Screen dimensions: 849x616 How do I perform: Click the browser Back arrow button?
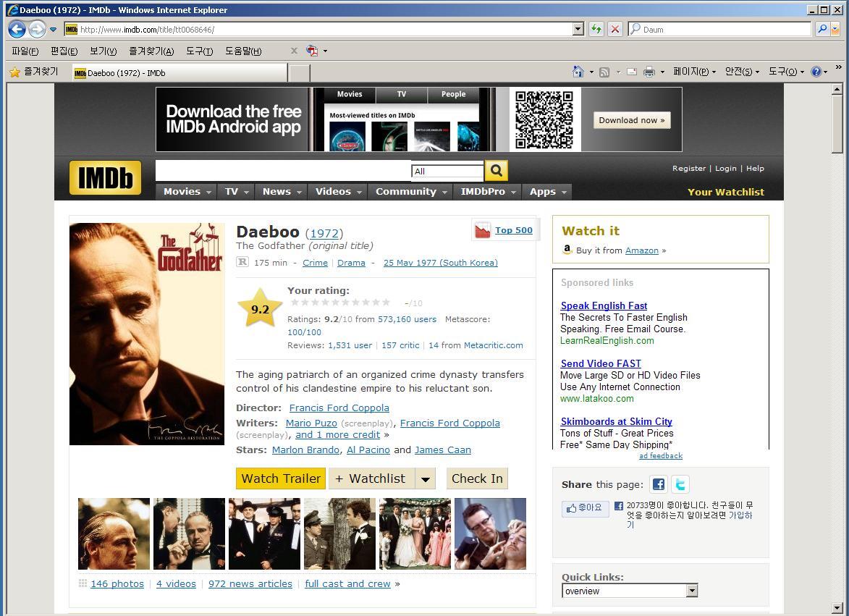[x=17, y=29]
